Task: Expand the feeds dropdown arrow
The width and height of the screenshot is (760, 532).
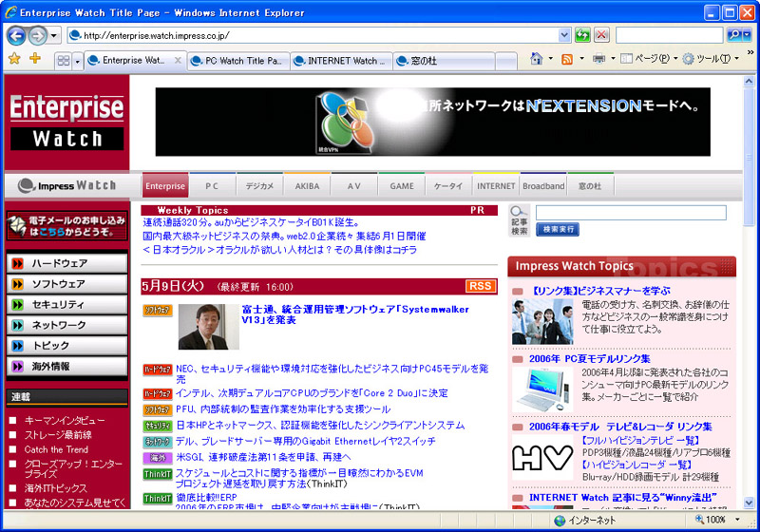Action: tap(581, 59)
